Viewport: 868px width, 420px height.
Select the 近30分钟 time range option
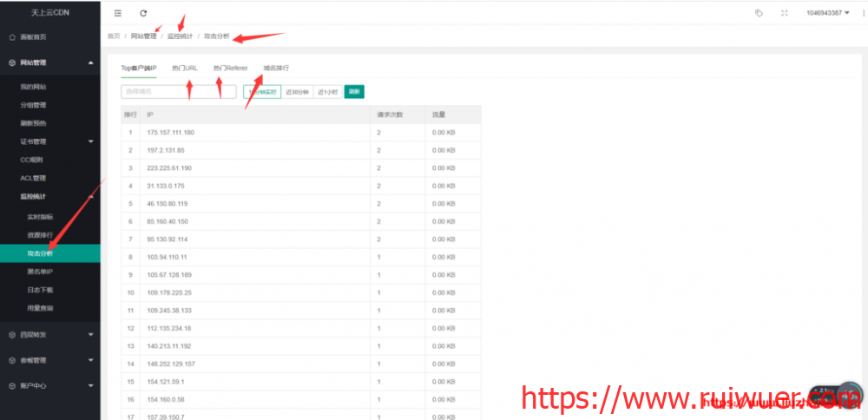(297, 91)
